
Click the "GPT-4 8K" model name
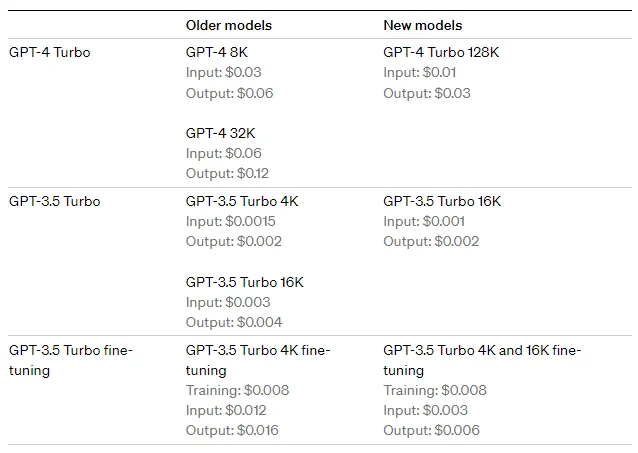point(216,52)
